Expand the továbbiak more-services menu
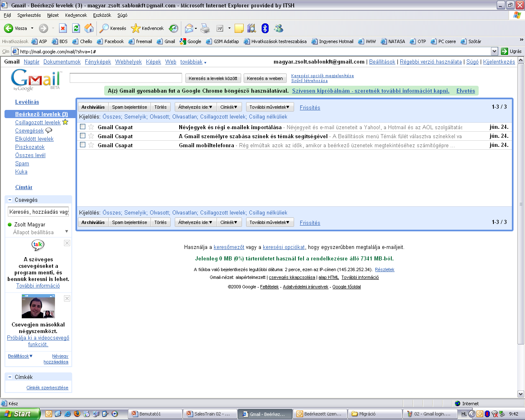 (193, 62)
